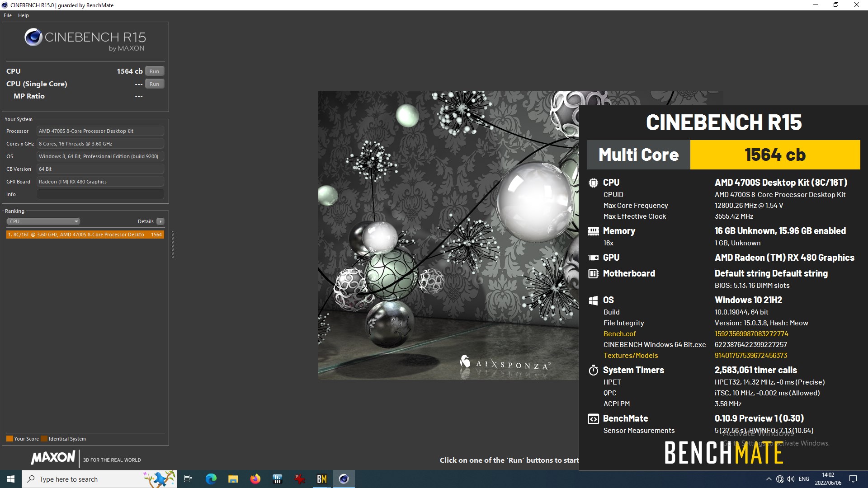Click the BenchMate GPU icon
Image resolution: width=868 pixels, height=488 pixels.
pyautogui.click(x=593, y=258)
